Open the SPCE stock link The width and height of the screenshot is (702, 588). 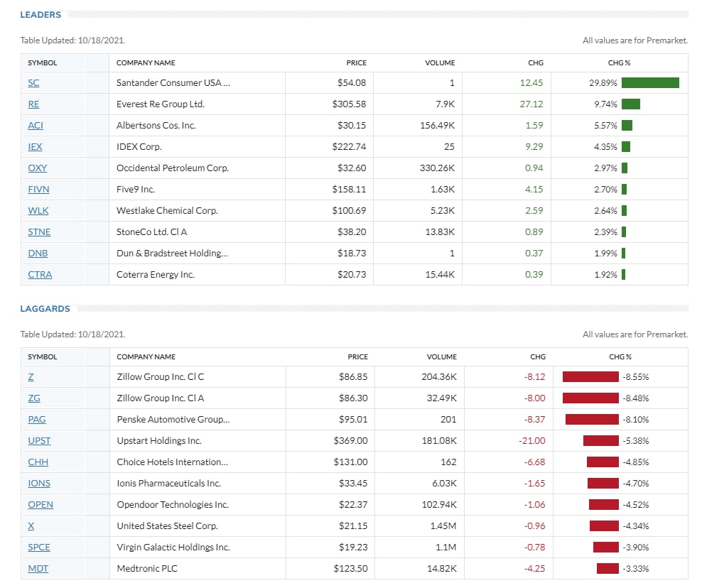(39, 548)
